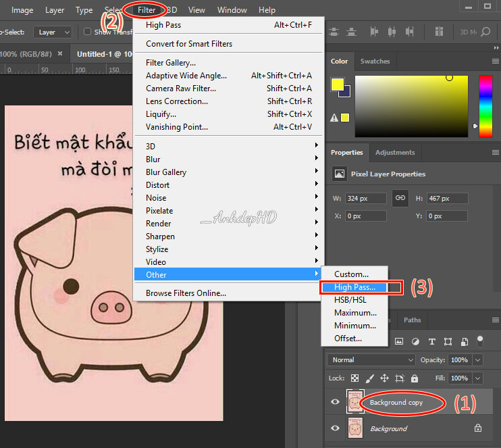Open the Window menu
Viewport: 501px width, 448px height.
232,10
